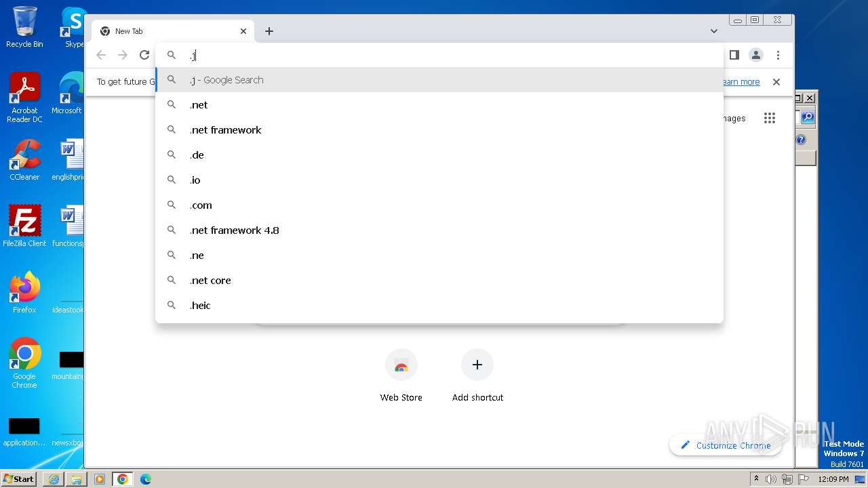Screen dimensions: 868x488
Task: Reload the page with the refresh icon
Action: click(x=144, y=55)
